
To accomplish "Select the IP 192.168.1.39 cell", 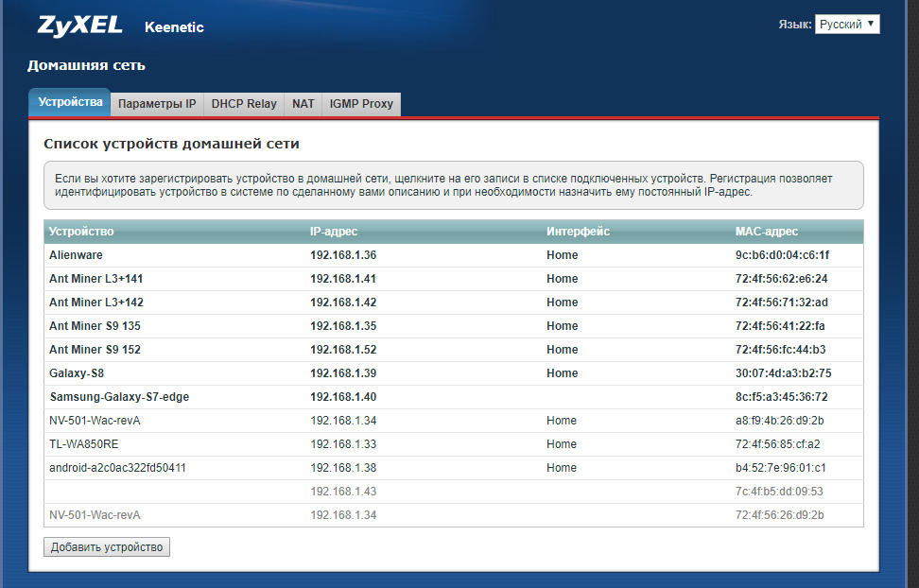I will (343, 372).
